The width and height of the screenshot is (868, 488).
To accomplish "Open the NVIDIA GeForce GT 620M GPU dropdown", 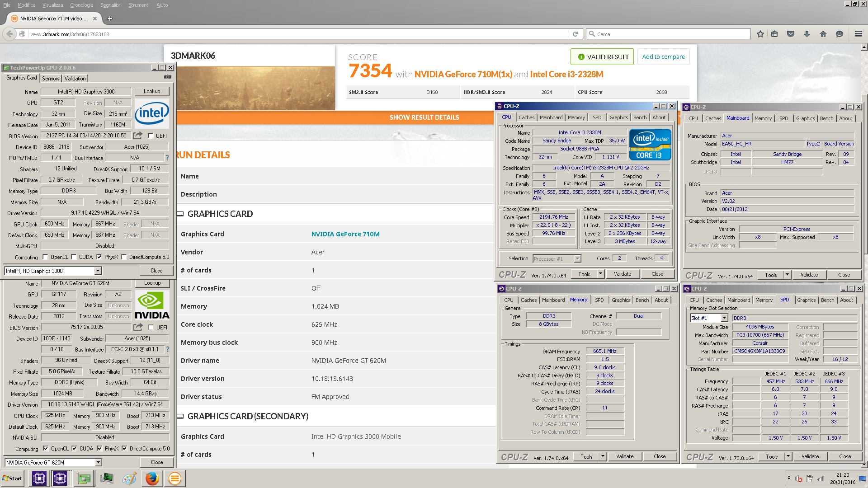I will click(98, 462).
